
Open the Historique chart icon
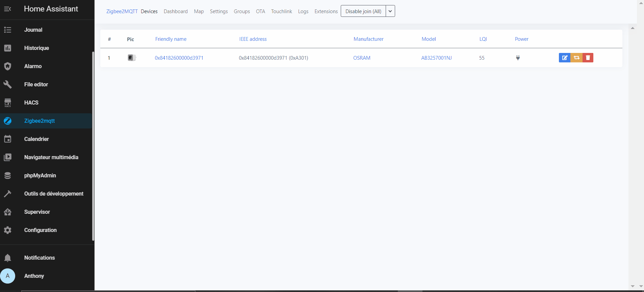pos(7,48)
